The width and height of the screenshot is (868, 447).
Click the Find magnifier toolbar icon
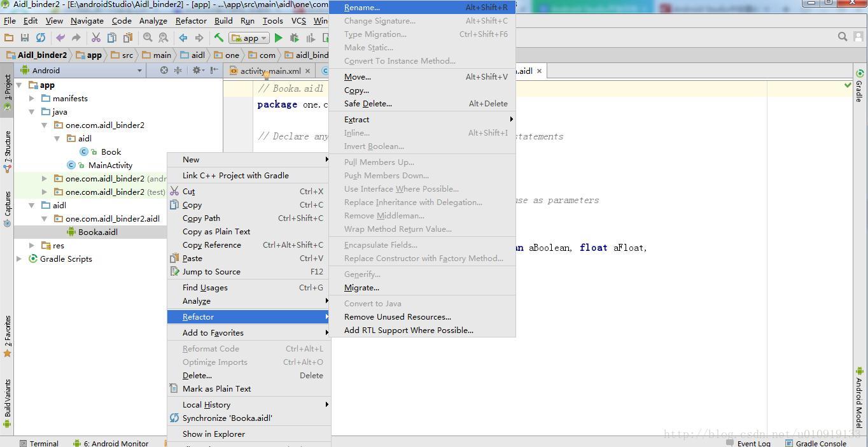(148, 38)
